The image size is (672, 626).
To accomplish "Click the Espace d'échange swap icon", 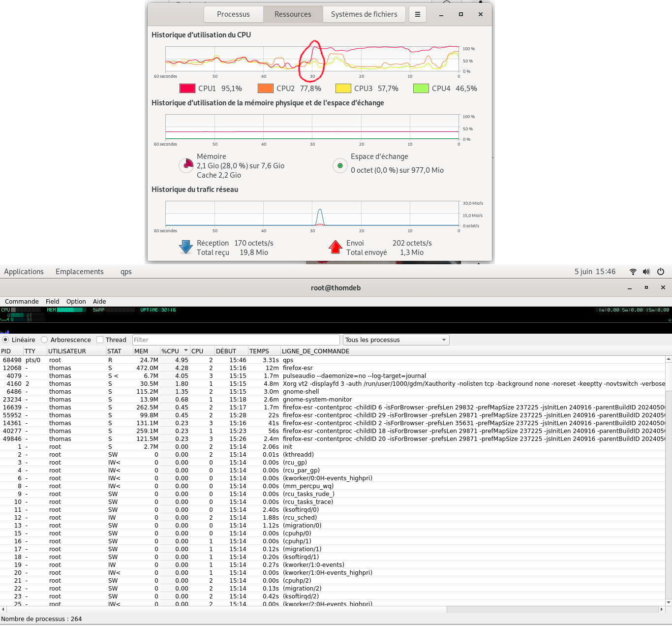I will 340,166.
